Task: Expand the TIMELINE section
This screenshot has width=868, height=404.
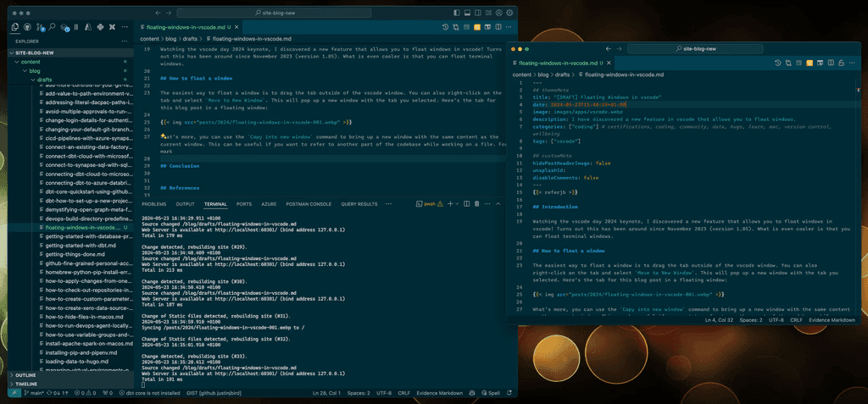Action: [x=26, y=384]
